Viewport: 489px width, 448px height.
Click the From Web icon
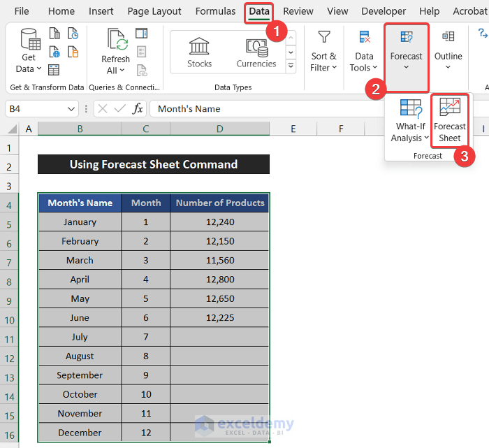(x=54, y=52)
